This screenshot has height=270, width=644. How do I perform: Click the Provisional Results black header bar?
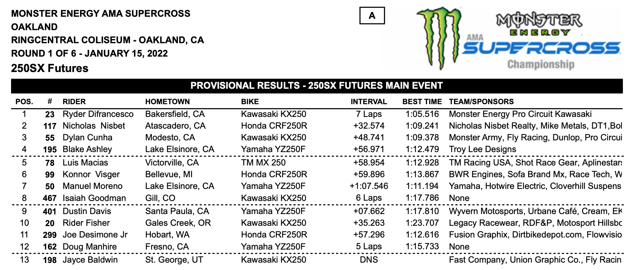(x=317, y=86)
